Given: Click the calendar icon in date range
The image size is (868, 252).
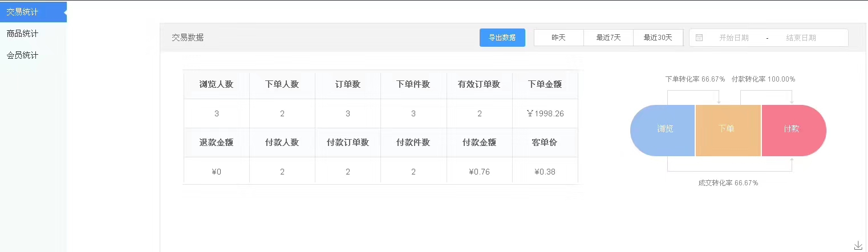Looking at the screenshot, I should point(699,38).
